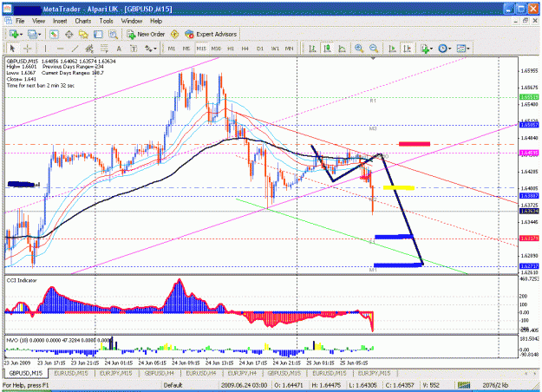The image size is (542, 392).
Task: Expand the Profiles dropdown arrow
Action: pyautogui.click(x=39, y=35)
